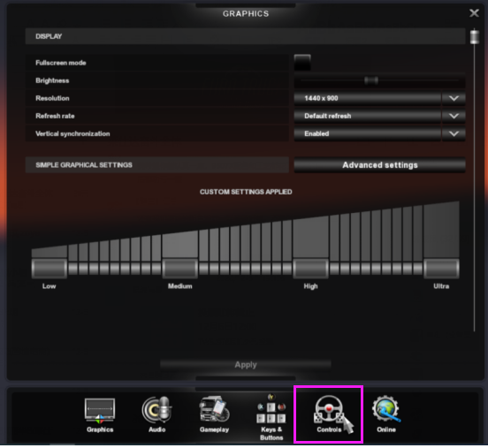Click the Advanced settings button
488x448 pixels.
point(379,165)
